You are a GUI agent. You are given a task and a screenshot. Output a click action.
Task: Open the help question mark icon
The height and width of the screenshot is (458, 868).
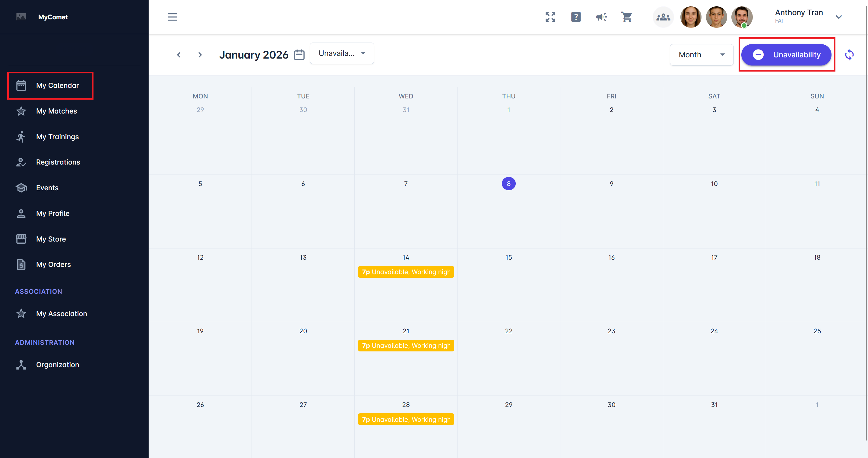[576, 17]
